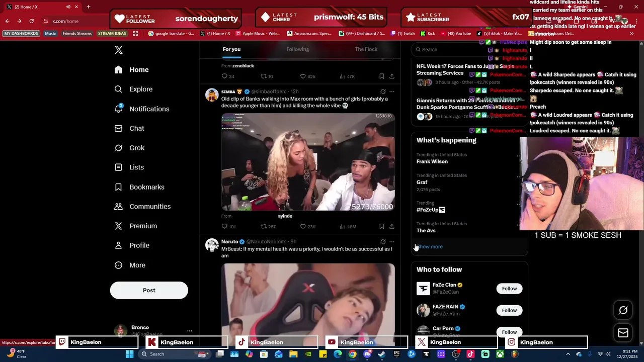Click the Windows taskbar Search box
The image size is (644, 362).
(174, 354)
